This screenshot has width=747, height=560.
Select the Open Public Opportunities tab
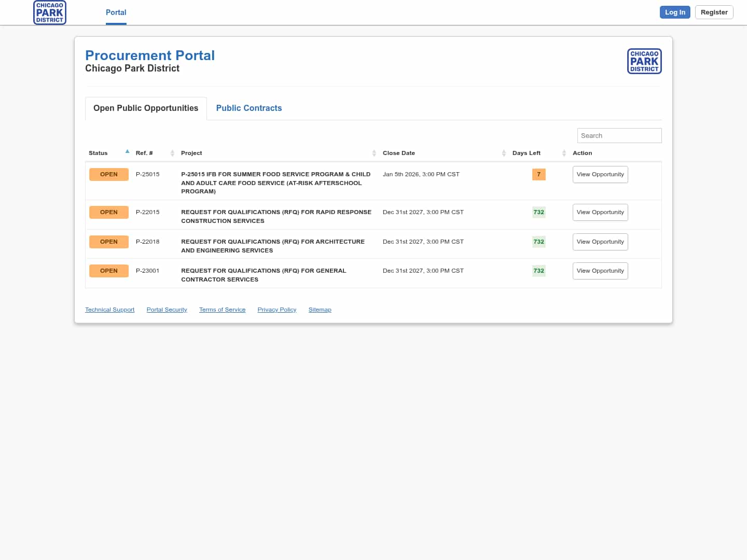tap(146, 108)
